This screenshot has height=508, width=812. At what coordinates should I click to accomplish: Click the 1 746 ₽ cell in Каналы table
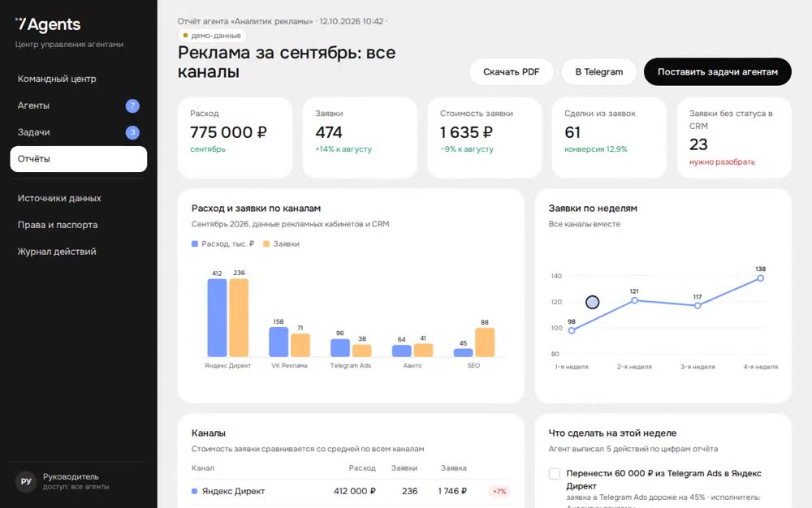452,491
